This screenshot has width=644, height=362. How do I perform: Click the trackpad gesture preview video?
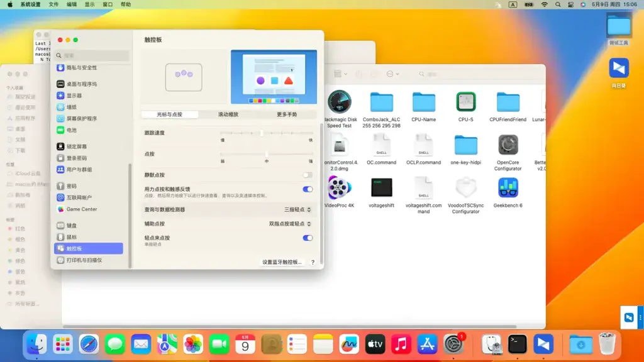[x=274, y=77]
